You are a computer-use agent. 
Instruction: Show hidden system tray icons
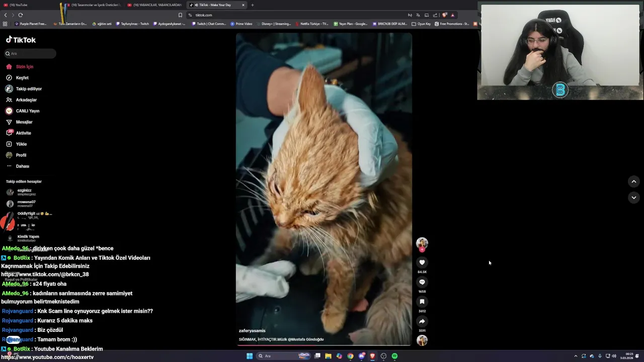(x=576, y=356)
